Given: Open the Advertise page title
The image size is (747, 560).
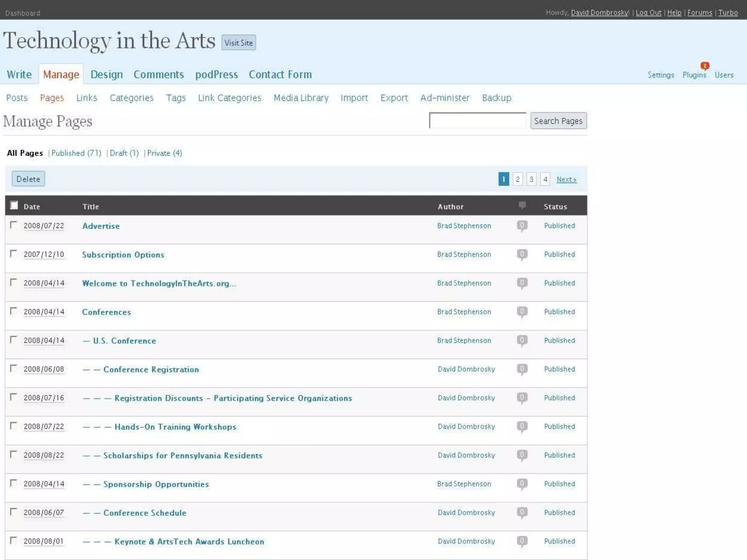Looking at the screenshot, I should tap(101, 226).
